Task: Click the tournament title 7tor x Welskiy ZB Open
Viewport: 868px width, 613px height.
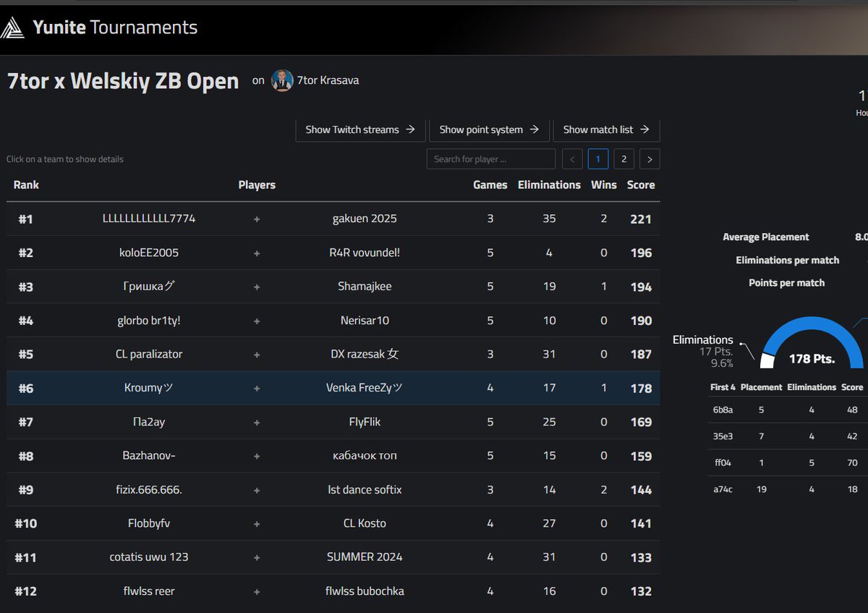Action: tap(123, 80)
